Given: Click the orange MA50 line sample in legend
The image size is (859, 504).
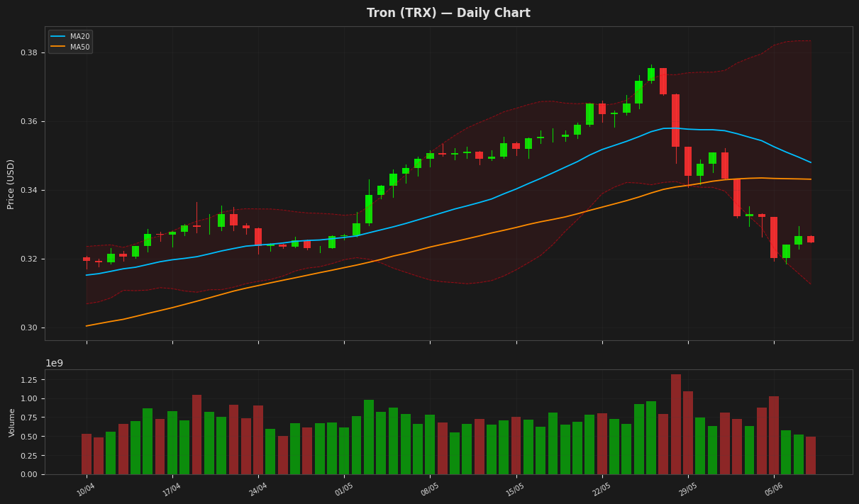Looking at the screenshot, I should coord(58,47).
